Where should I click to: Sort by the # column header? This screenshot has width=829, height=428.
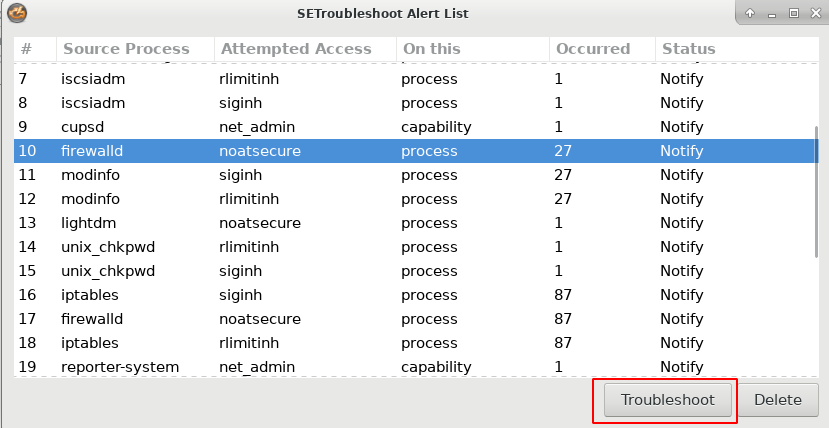pyautogui.click(x=27, y=49)
